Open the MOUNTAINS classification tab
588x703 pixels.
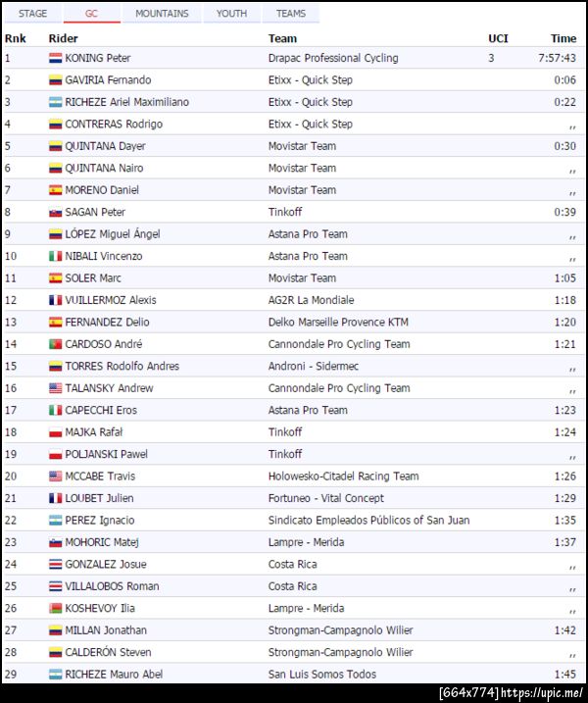pyautogui.click(x=163, y=14)
